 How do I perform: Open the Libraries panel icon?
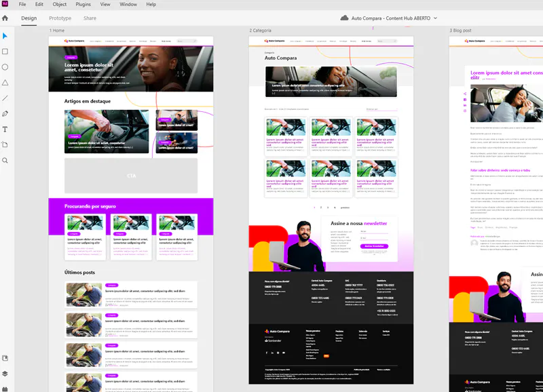[5, 358]
